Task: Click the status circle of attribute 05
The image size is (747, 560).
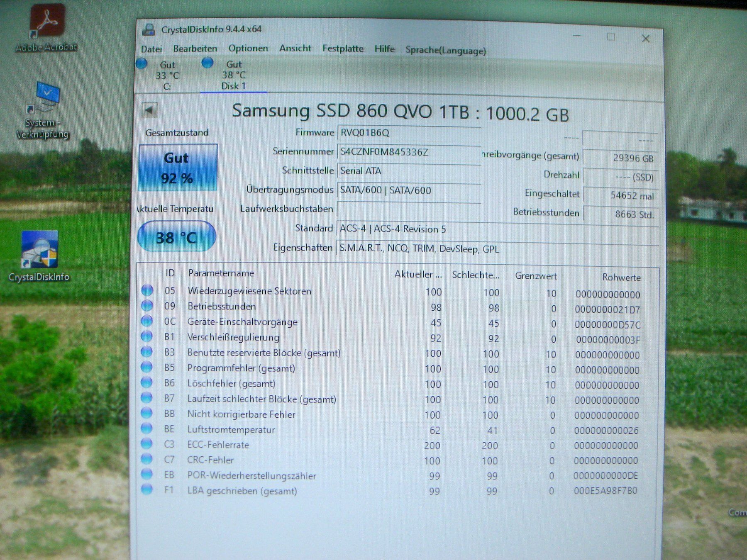Action: coord(147,290)
